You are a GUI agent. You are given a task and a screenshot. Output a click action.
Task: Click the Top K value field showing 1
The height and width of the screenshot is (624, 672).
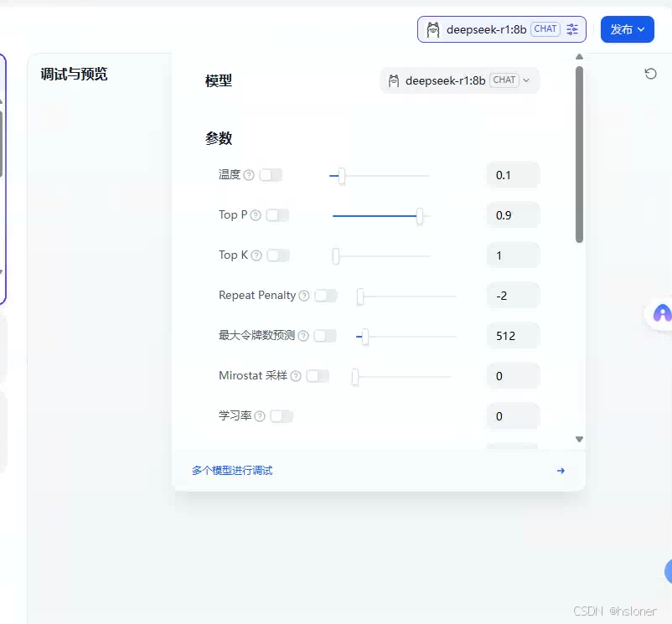[x=513, y=255]
